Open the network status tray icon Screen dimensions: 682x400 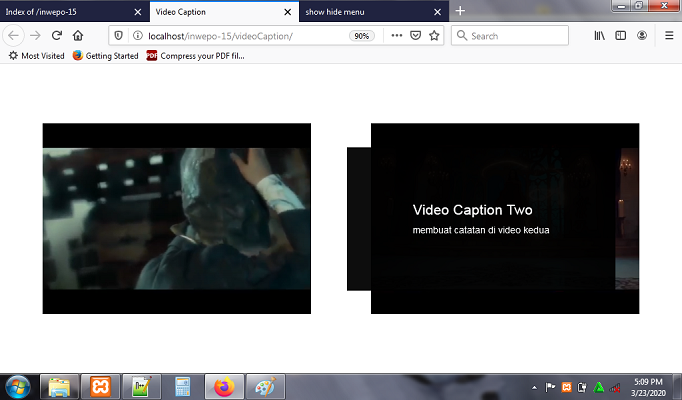[x=615, y=387]
